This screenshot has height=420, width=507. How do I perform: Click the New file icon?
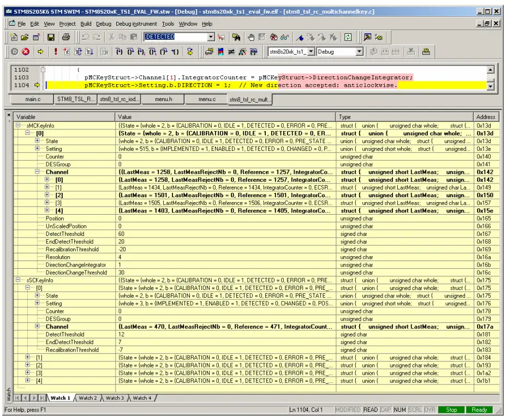(x=14, y=37)
